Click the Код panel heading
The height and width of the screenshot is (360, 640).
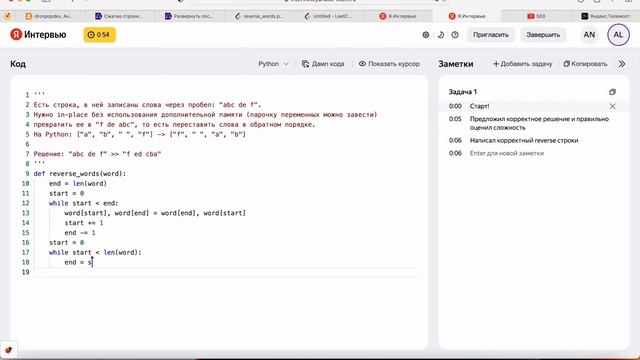point(18,64)
